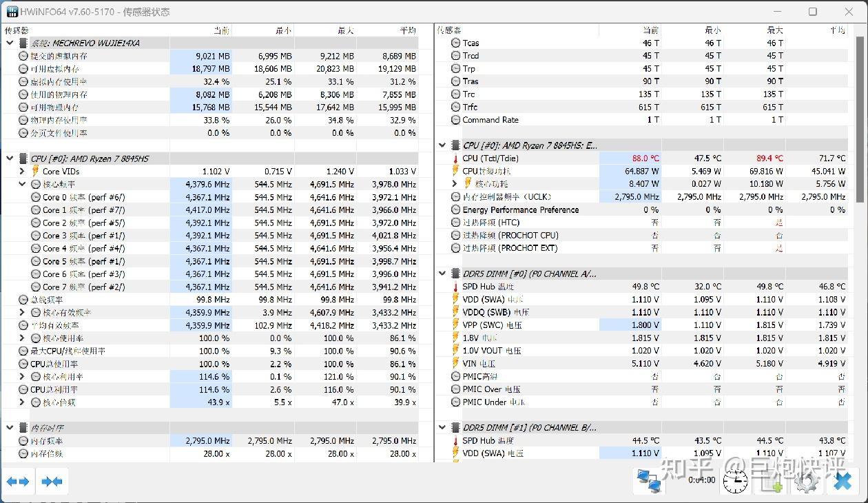Click the HWiNFO64 title bar app icon
The height and width of the screenshot is (503, 868).
click(12, 12)
